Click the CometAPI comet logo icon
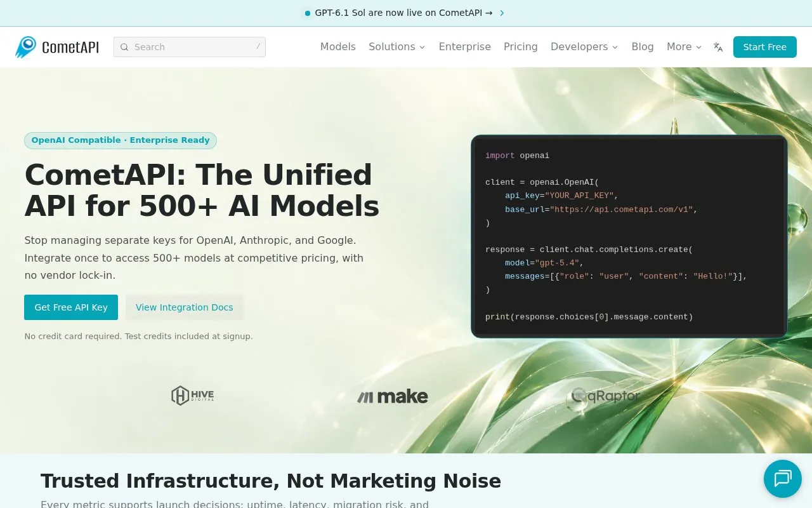Image resolution: width=812 pixels, height=508 pixels. coord(26,47)
